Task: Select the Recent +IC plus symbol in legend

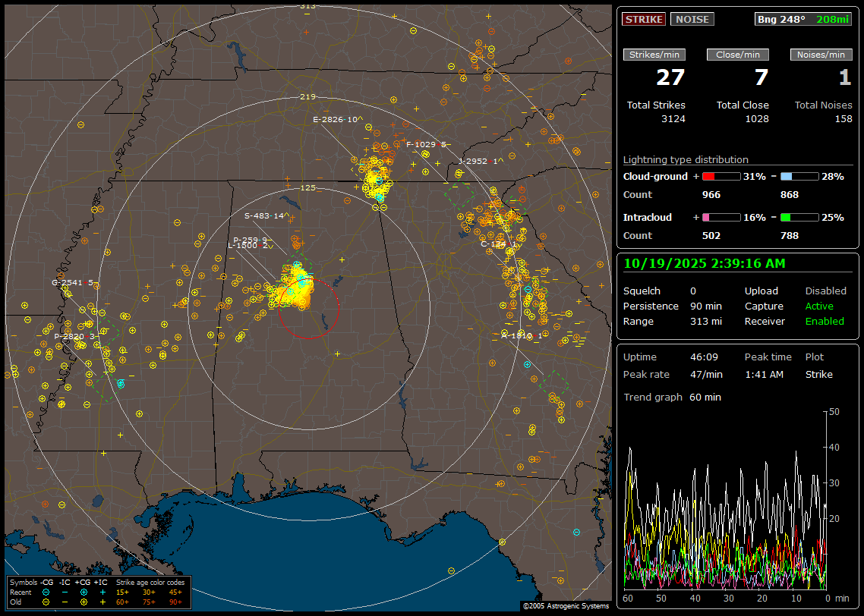Action: (102, 592)
